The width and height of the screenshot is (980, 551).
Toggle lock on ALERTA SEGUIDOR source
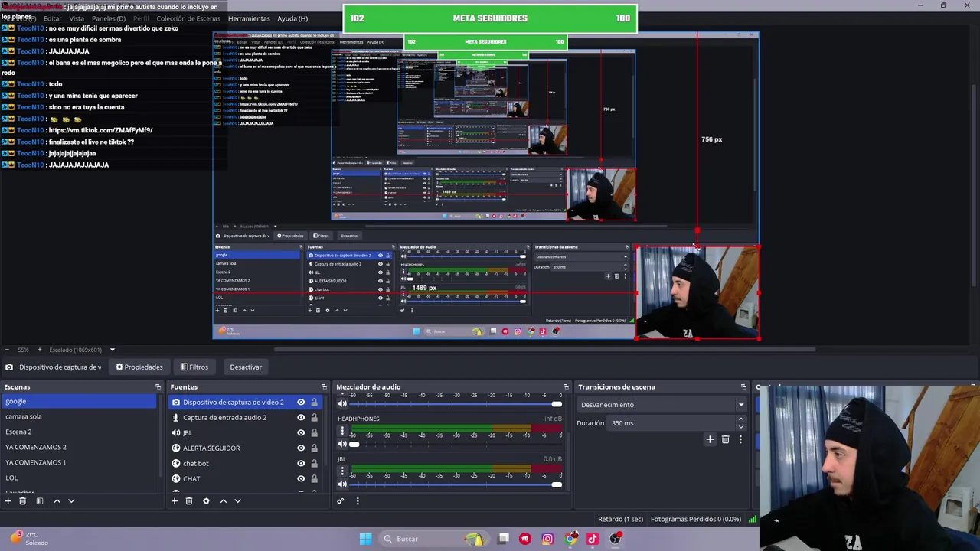point(314,448)
